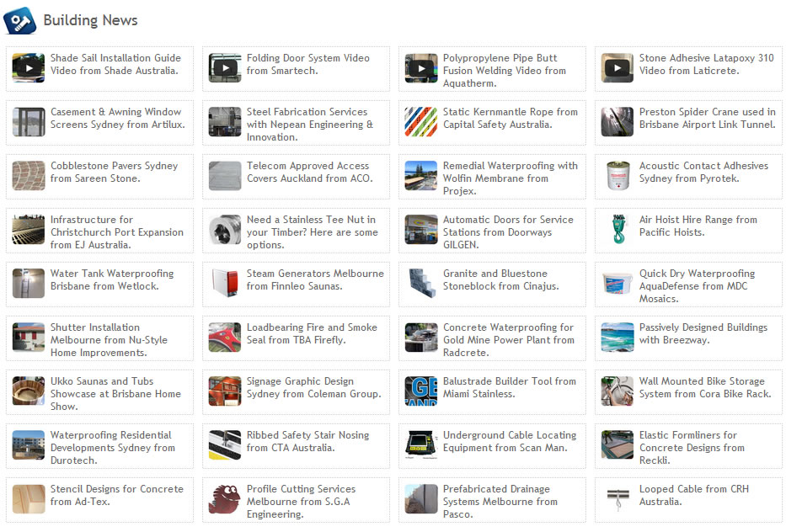This screenshot has width=786, height=532.
Task: Open the Casement & Awning Window Screens thumbnail
Action: tap(29, 122)
